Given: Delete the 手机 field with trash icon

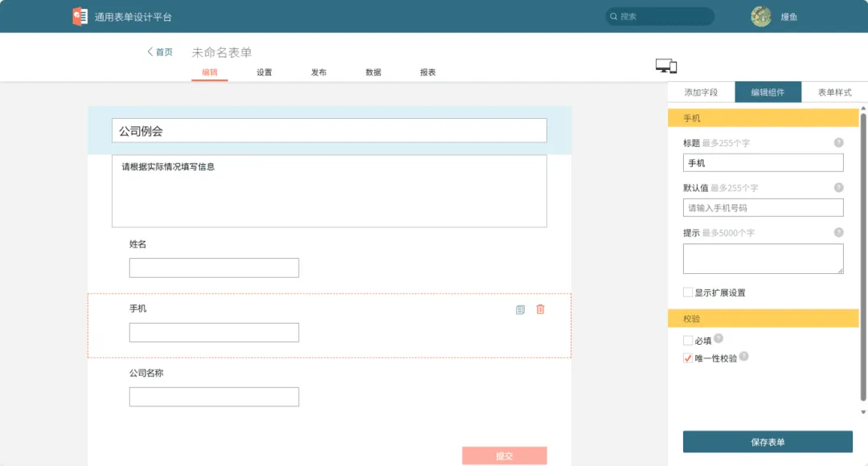Looking at the screenshot, I should coord(540,309).
